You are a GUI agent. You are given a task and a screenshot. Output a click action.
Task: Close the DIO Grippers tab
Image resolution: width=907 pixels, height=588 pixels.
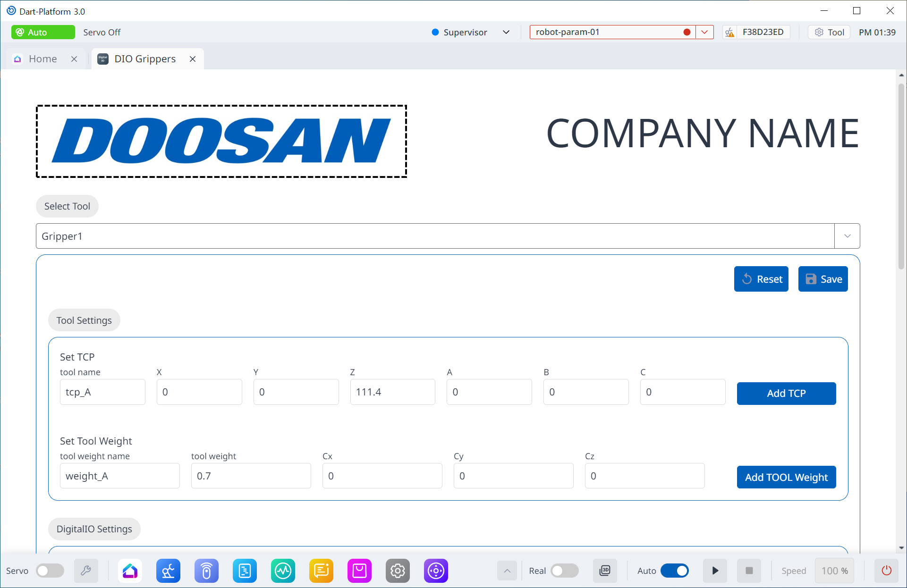click(193, 59)
